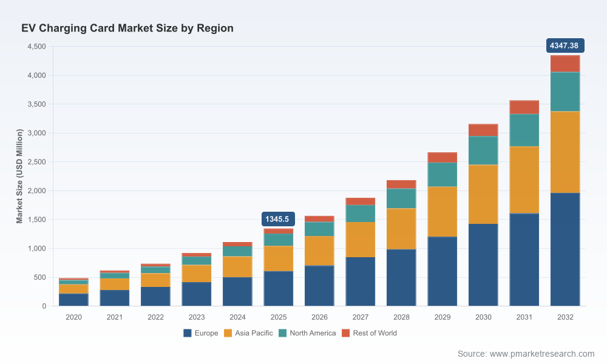Click the Europe segment of 2031 bar

(524, 260)
